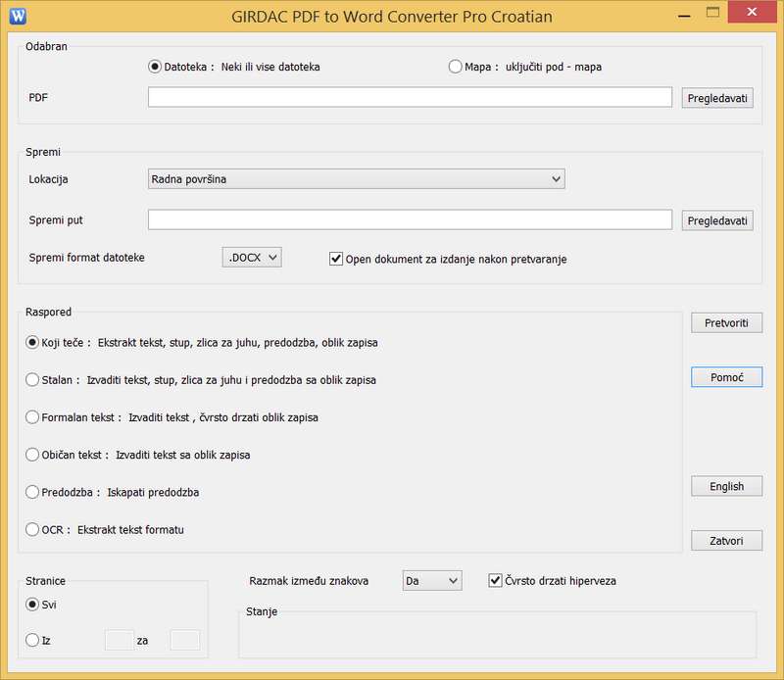Select the Stalan layout option
Viewport: 784px width, 680px height.
32,379
